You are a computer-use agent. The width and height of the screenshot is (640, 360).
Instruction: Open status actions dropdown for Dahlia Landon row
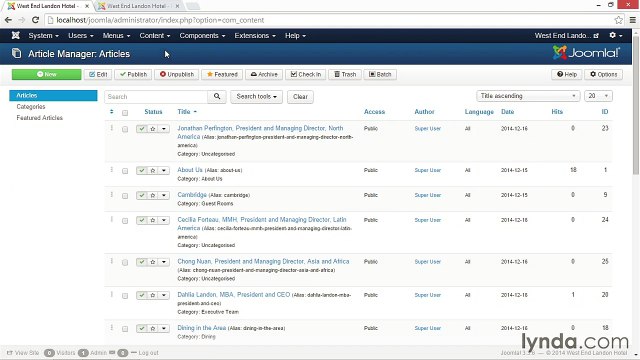(164, 295)
